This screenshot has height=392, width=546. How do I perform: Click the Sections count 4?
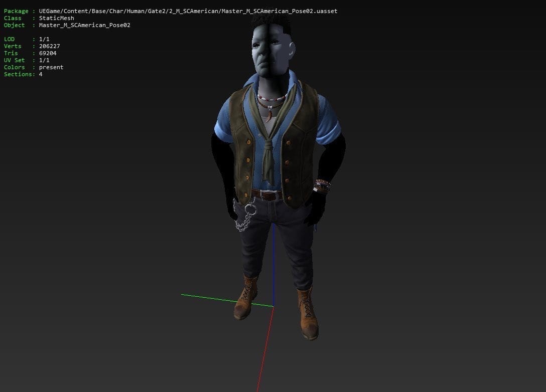41,74
